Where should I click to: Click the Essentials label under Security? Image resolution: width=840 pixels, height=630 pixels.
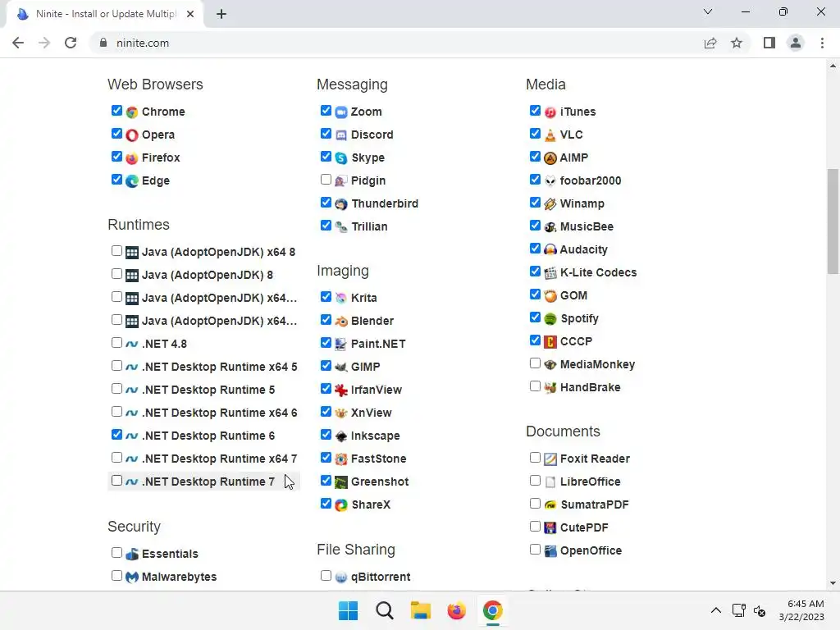[x=170, y=554]
